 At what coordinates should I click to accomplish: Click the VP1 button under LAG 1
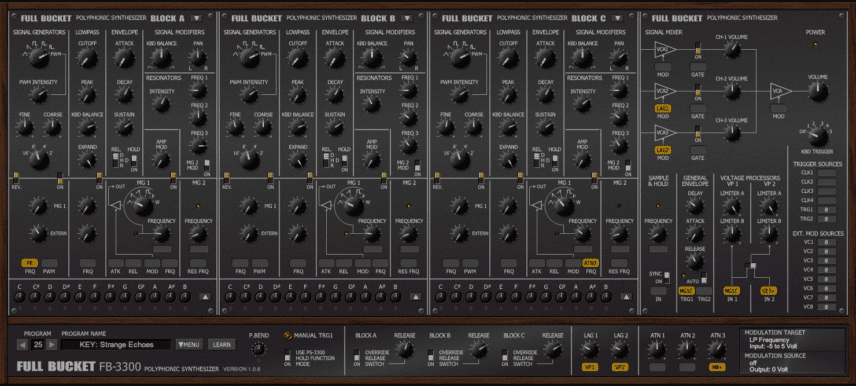pos(589,367)
